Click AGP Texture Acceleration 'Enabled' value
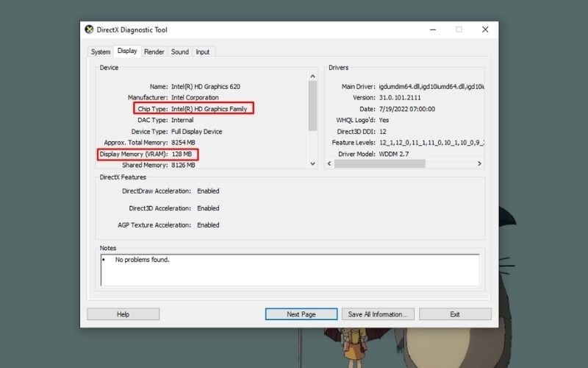588x368 pixels. click(x=208, y=225)
